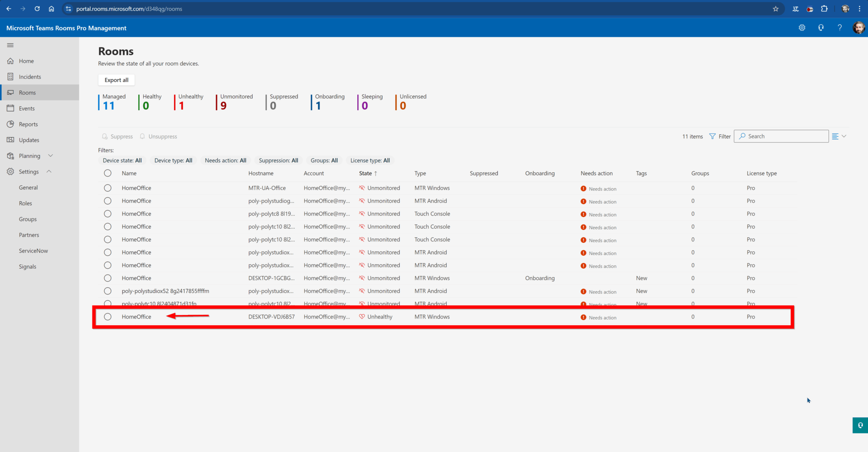Go to Reports in the sidebar
The width and height of the screenshot is (868, 452).
[x=28, y=124]
